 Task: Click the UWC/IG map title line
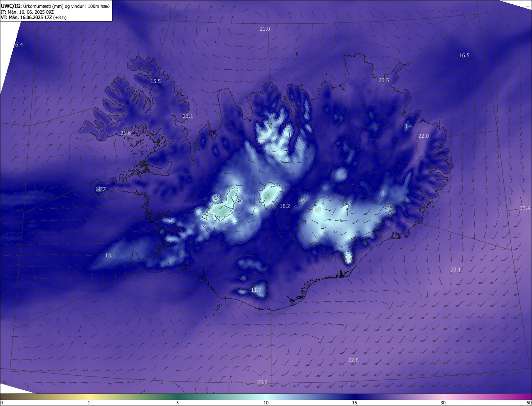pyautogui.click(x=55, y=6)
